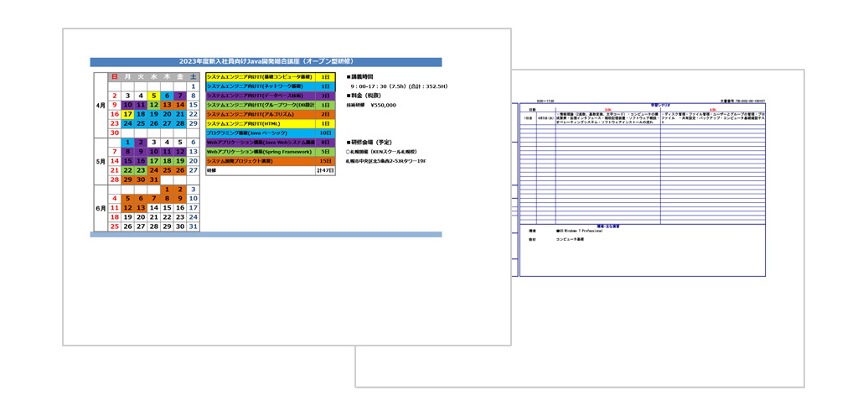
Task: Click purple Java Webシステム course row
Action: click(x=270, y=143)
